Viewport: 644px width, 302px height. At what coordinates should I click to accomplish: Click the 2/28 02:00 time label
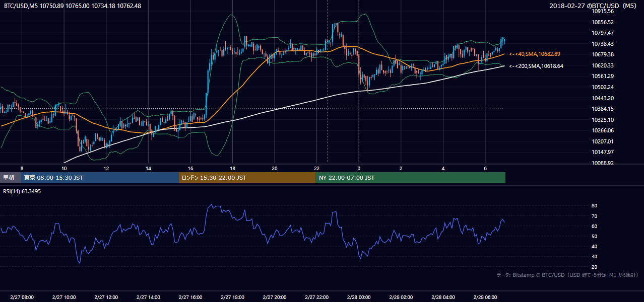pos(401,297)
